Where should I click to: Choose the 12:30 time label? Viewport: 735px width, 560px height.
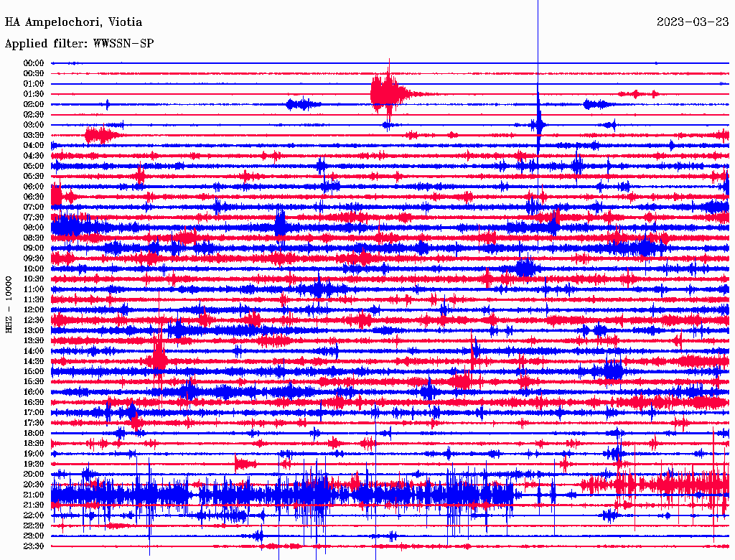tap(34, 320)
